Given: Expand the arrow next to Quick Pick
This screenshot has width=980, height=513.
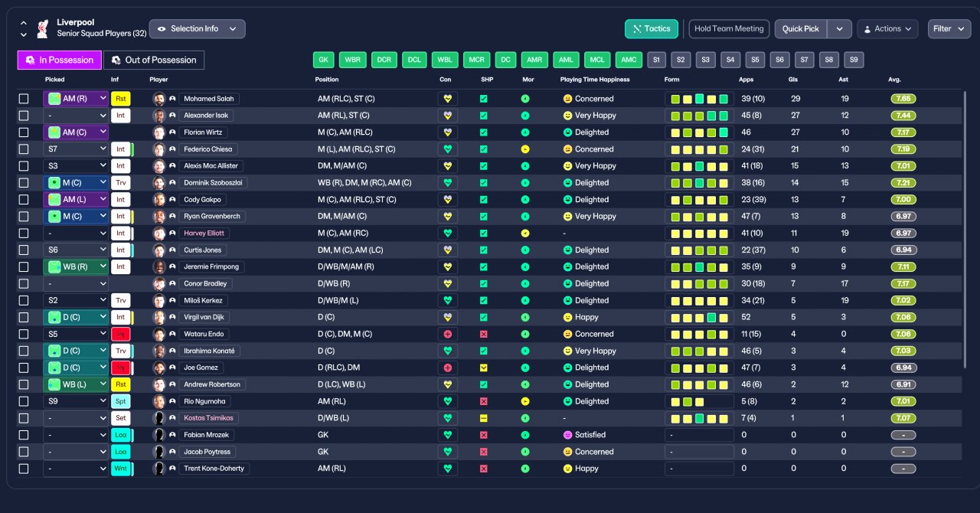Looking at the screenshot, I should [840, 29].
